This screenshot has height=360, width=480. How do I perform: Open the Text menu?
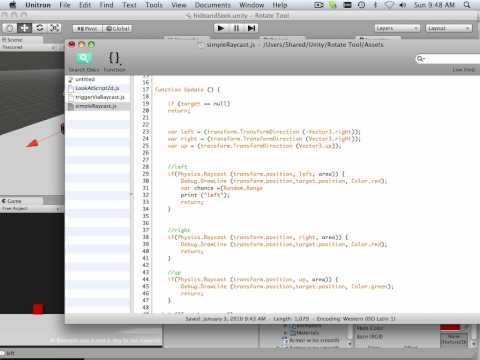[x=129, y=5]
